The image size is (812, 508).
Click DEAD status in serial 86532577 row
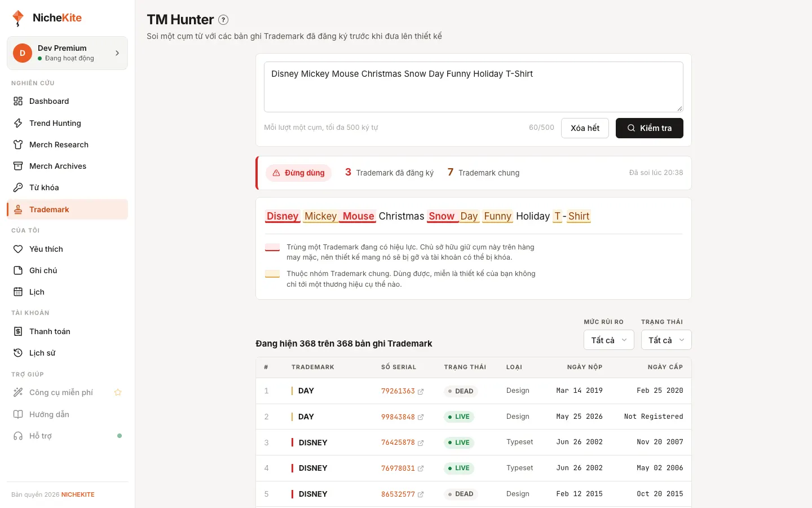461,494
